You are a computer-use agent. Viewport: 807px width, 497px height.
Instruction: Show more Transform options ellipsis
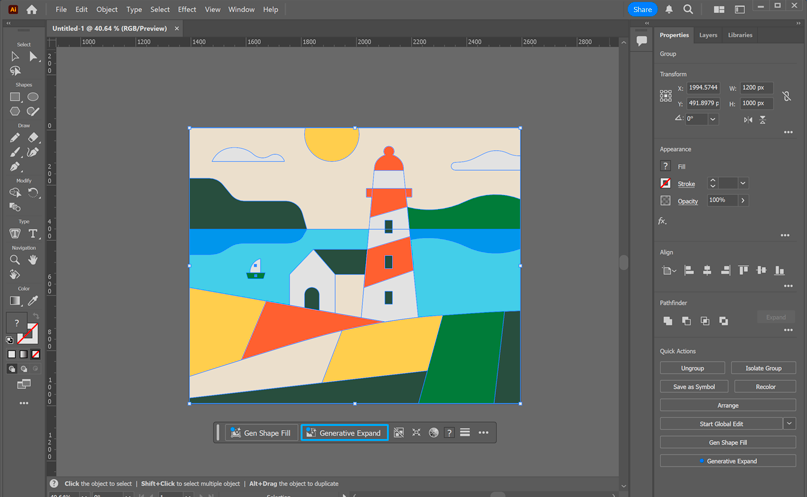click(x=788, y=132)
